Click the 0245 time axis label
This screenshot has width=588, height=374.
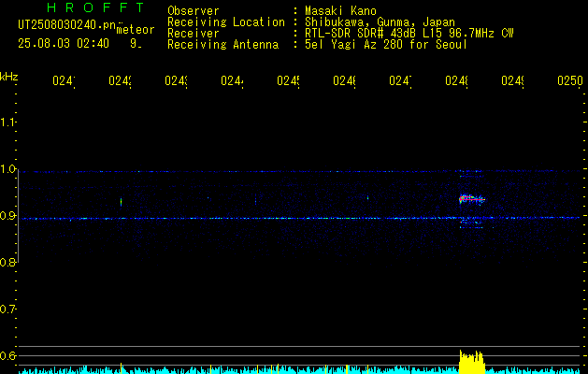[288, 80]
